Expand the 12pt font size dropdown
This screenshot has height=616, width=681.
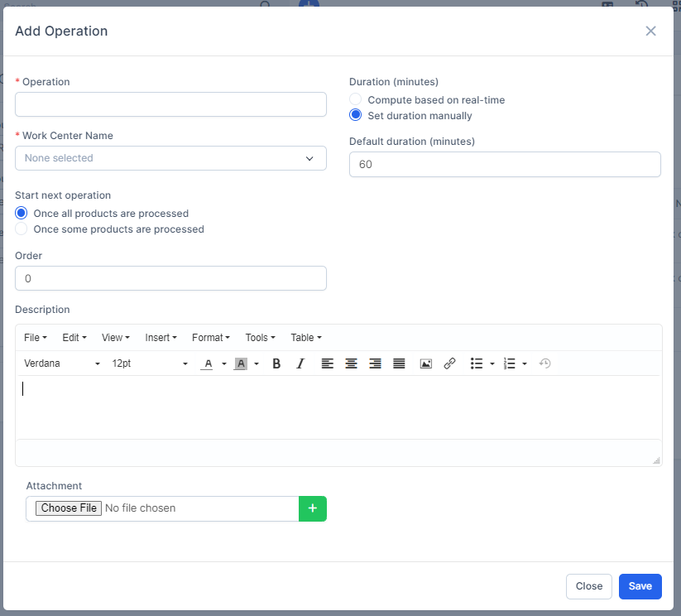(150, 363)
